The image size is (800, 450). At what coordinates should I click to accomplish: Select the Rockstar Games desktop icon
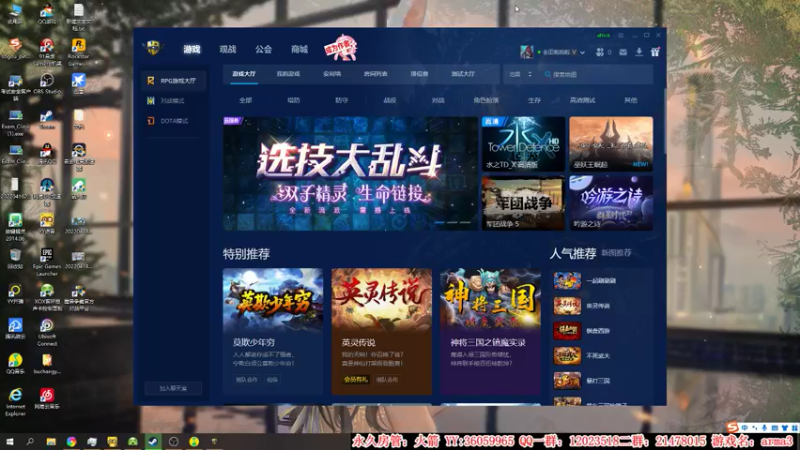78,52
